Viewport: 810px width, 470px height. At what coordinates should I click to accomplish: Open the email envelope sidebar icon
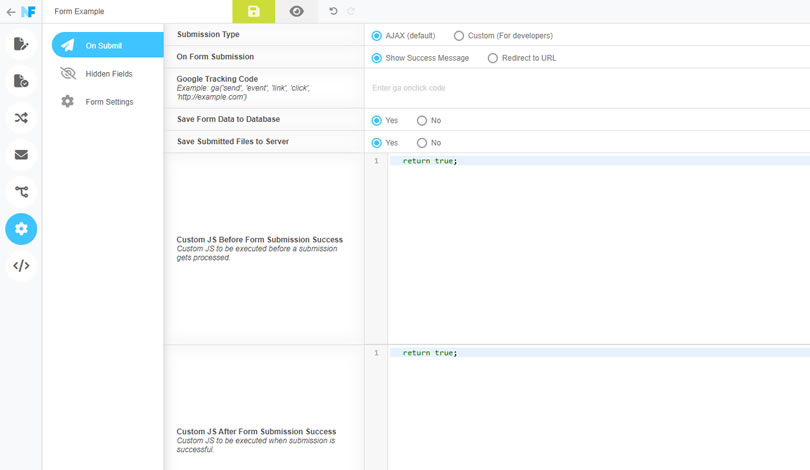[21, 154]
